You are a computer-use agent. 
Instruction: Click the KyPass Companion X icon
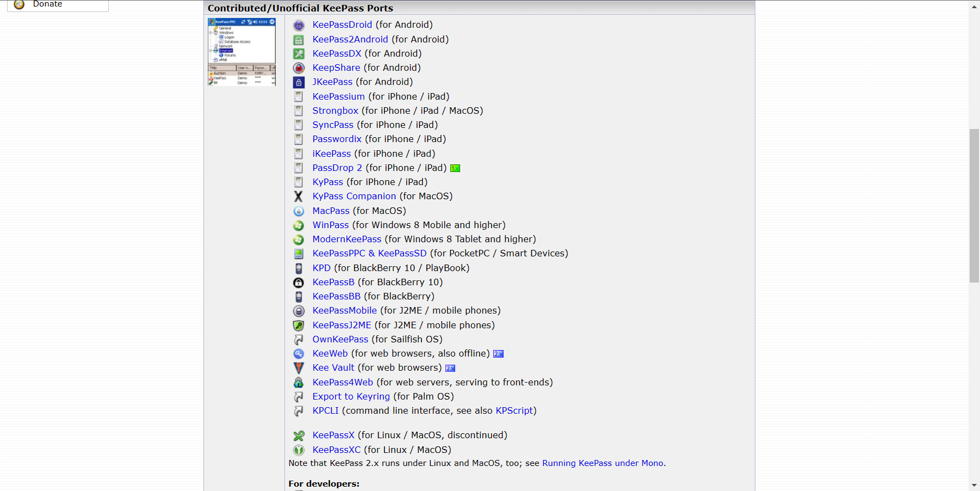click(299, 197)
